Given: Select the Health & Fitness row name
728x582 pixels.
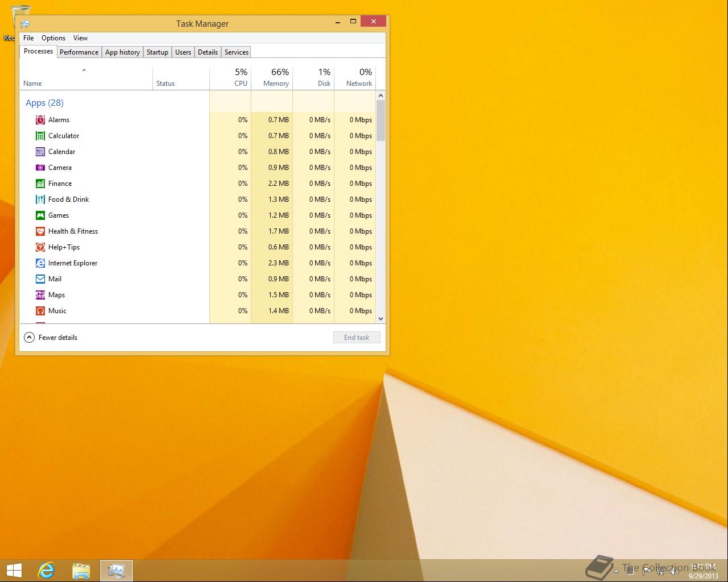Looking at the screenshot, I should pyautogui.click(x=73, y=231).
